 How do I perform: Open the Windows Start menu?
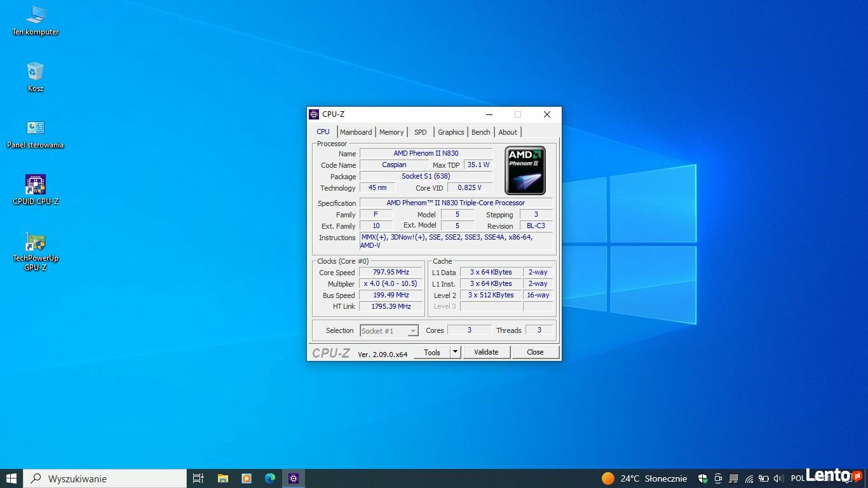(11, 478)
